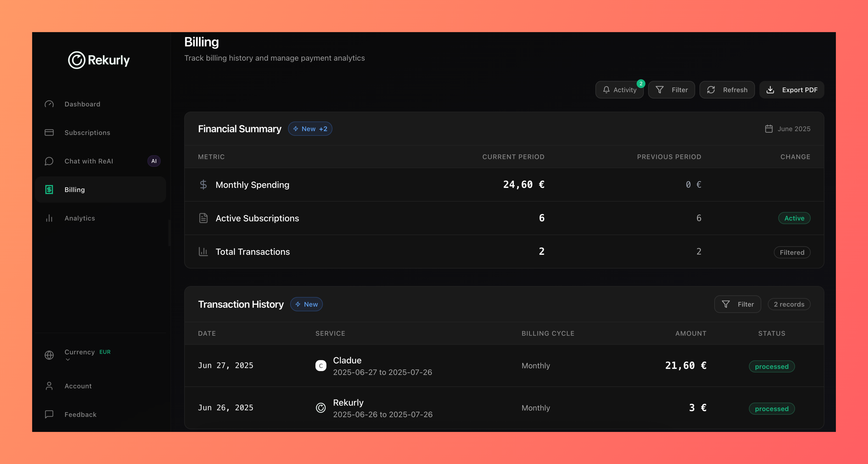Click the lightning icon in Transaction History New badge
Viewport: 868px width, 464px height.
pyautogui.click(x=298, y=304)
